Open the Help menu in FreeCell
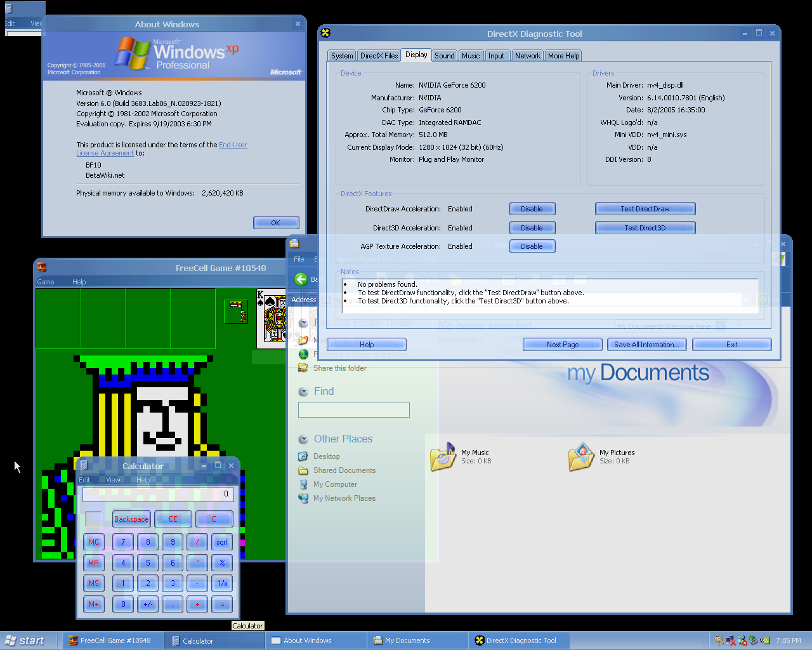This screenshot has height=650, width=812. point(79,282)
